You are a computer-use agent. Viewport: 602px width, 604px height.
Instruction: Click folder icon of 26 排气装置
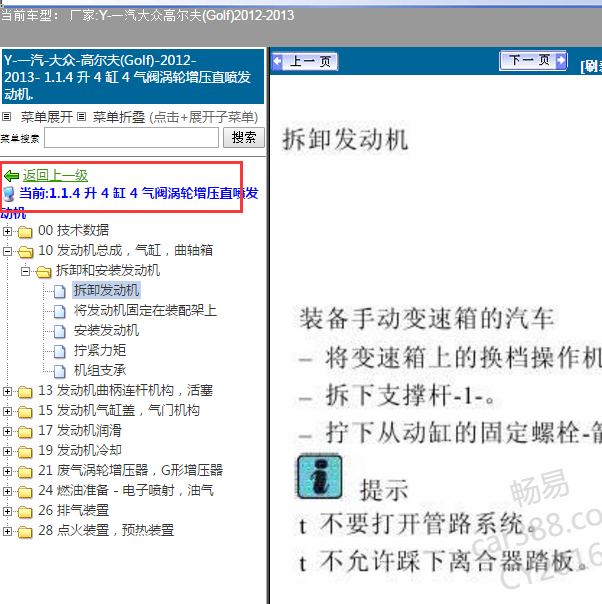coord(25,512)
